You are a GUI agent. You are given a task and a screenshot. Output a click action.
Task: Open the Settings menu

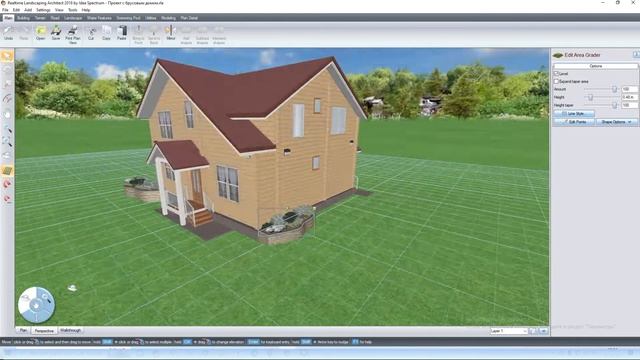click(43, 10)
